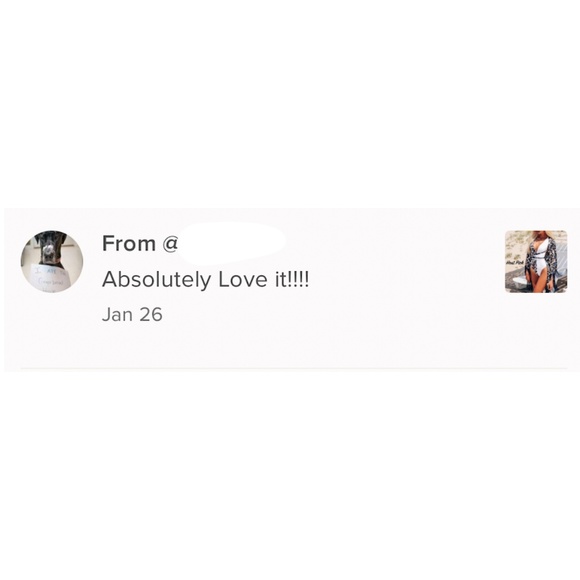Tap the blank area above the notification
Viewport: 580px width, 580px height.
coord(290,104)
